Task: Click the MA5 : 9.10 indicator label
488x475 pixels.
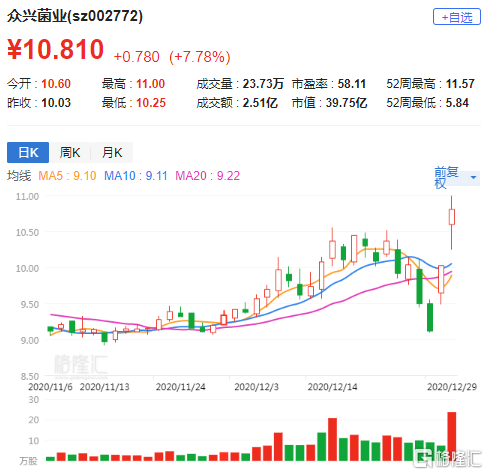Action: [67, 176]
